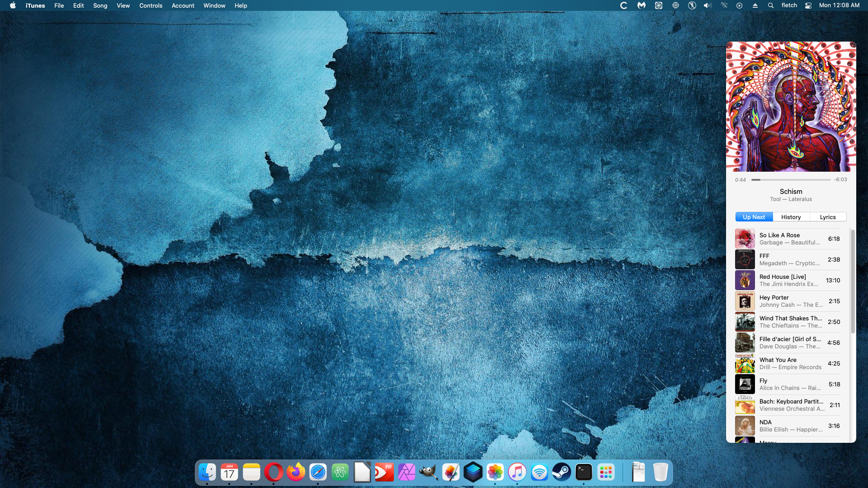The height and width of the screenshot is (488, 868).
Task: Select Fly by Alice In Chains
Action: pyautogui.click(x=788, y=384)
